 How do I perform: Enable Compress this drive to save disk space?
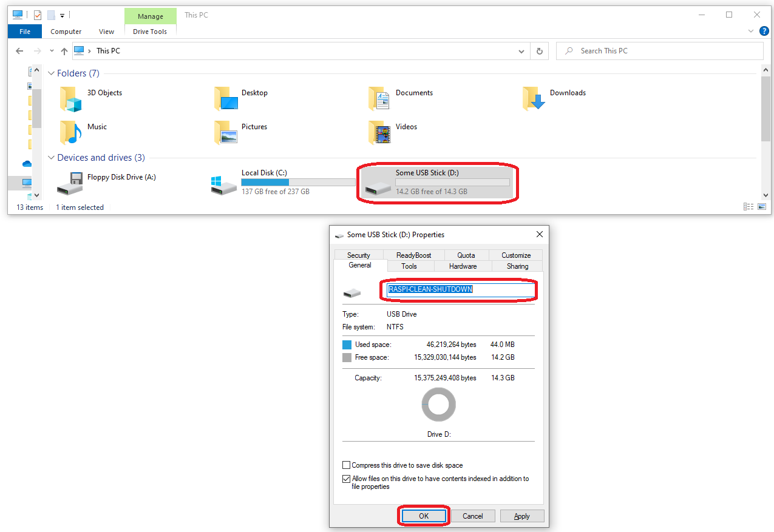pos(347,465)
